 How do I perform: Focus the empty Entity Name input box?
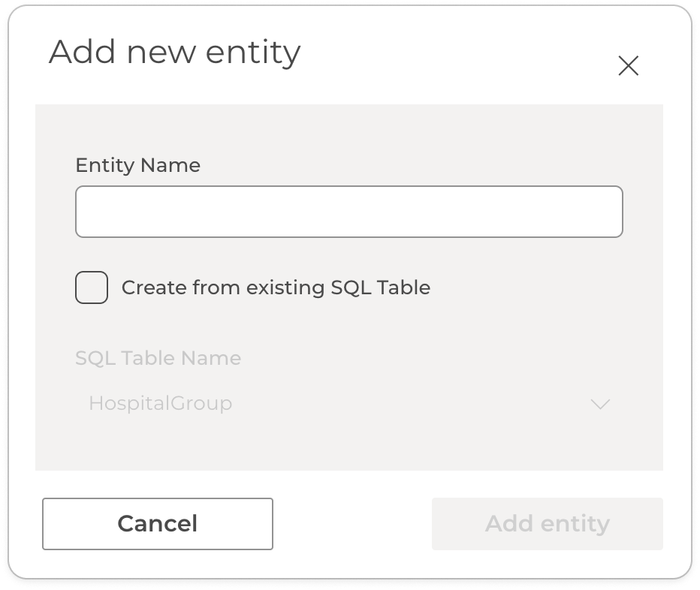(x=348, y=212)
